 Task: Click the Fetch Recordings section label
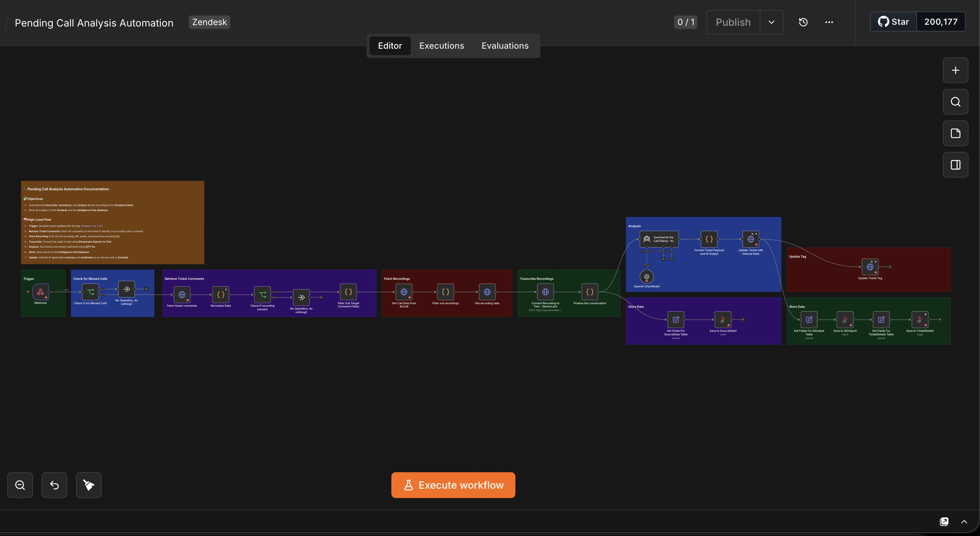397,279
